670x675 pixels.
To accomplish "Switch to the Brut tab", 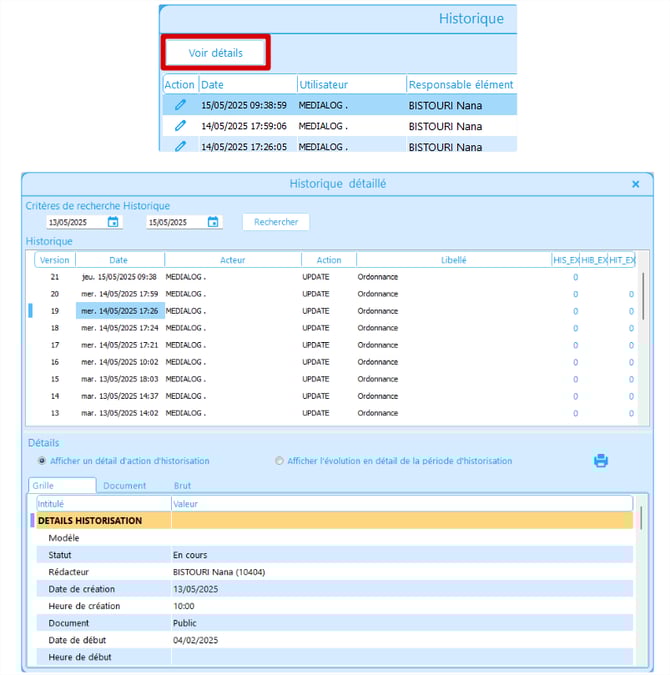I will tap(182, 486).
